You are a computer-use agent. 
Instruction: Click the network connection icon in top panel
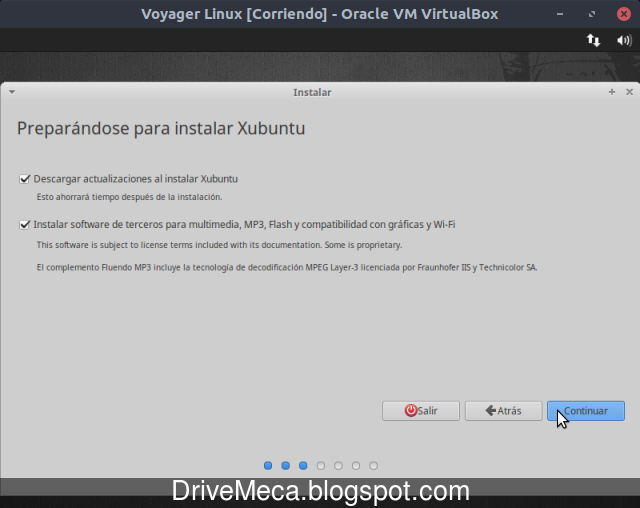(x=593, y=40)
